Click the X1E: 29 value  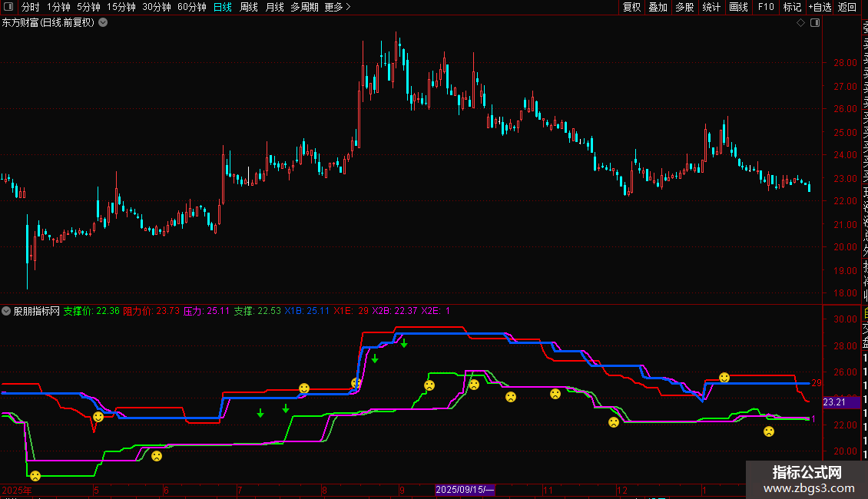(x=351, y=311)
